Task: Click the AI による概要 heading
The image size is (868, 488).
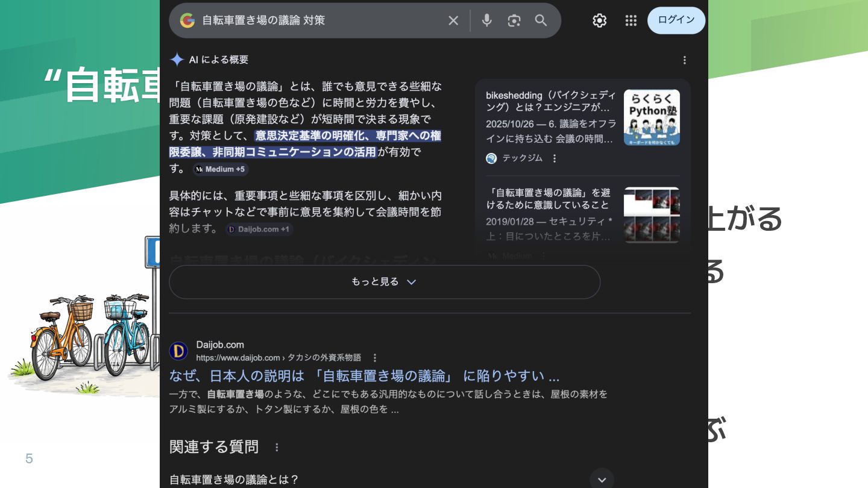Action: (219, 60)
